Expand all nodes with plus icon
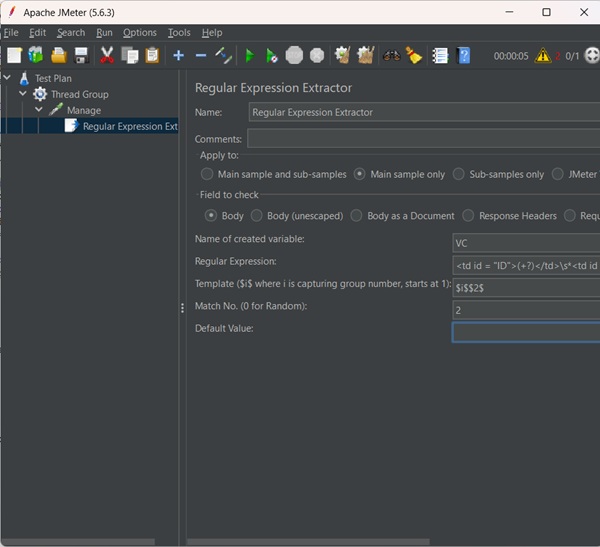Viewport: 600px width, 547px height. pyautogui.click(x=178, y=56)
